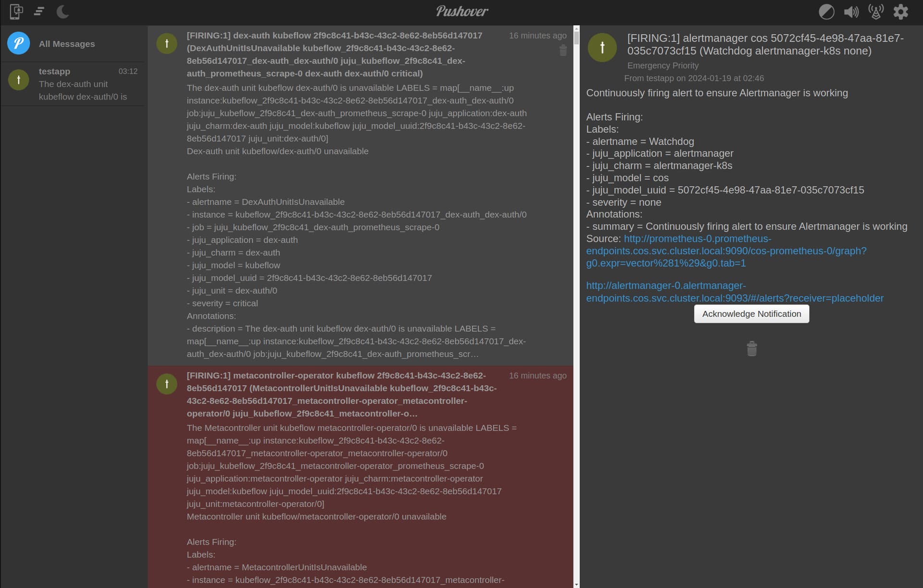Click the broadcast status icon
Screen dimensions: 923x588
click(876, 12)
